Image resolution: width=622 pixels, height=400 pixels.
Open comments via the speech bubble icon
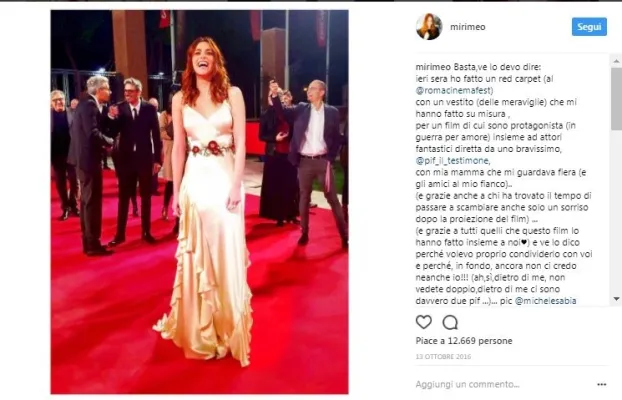450,322
